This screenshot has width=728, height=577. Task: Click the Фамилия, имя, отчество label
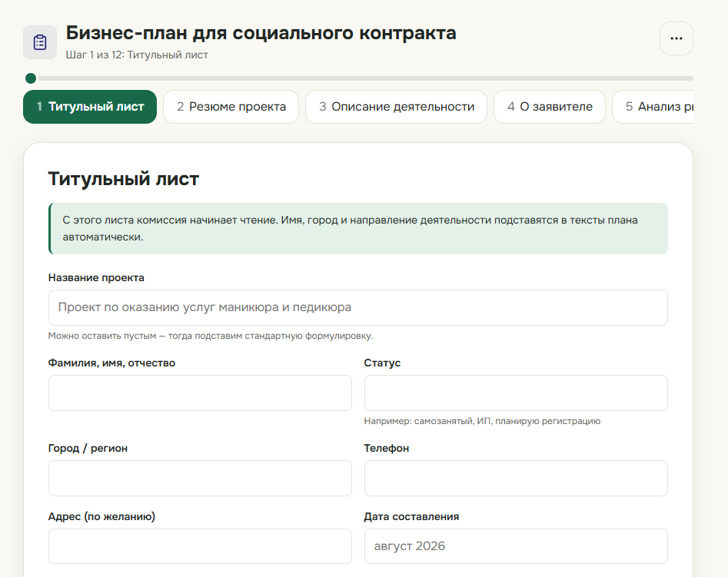tap(112, 363)
